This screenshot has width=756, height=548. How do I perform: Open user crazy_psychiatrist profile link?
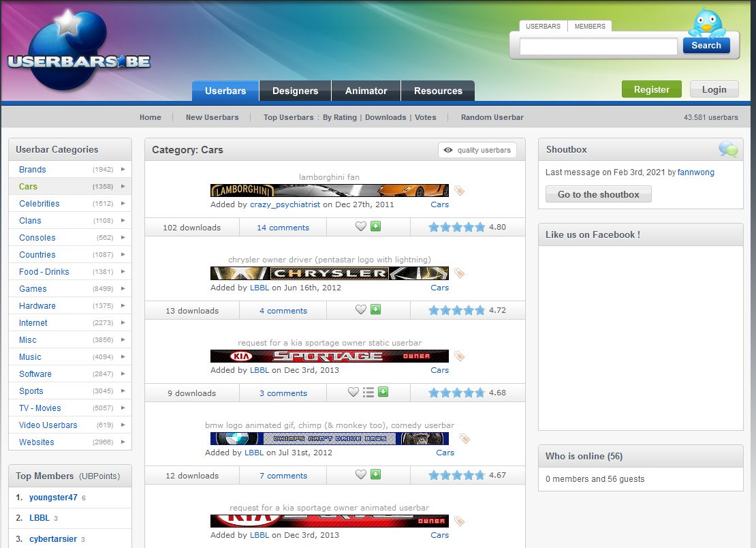tap(285, 204)
